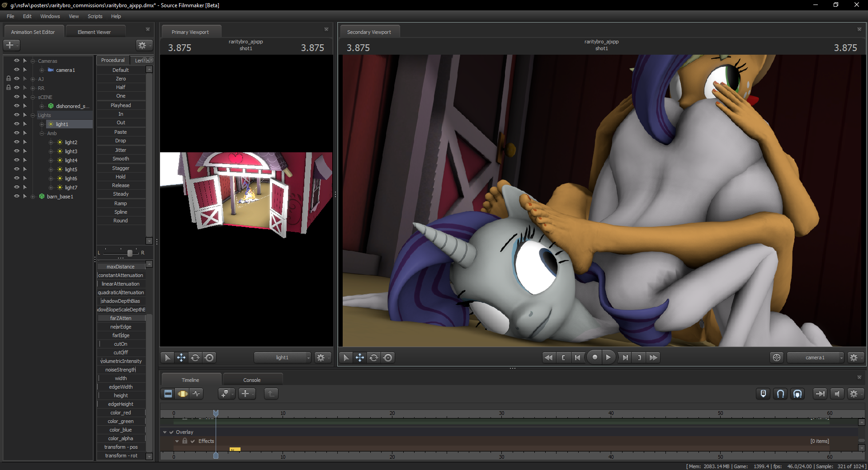
Task: Collapse the Lights group
Action: tap(33, 115)
